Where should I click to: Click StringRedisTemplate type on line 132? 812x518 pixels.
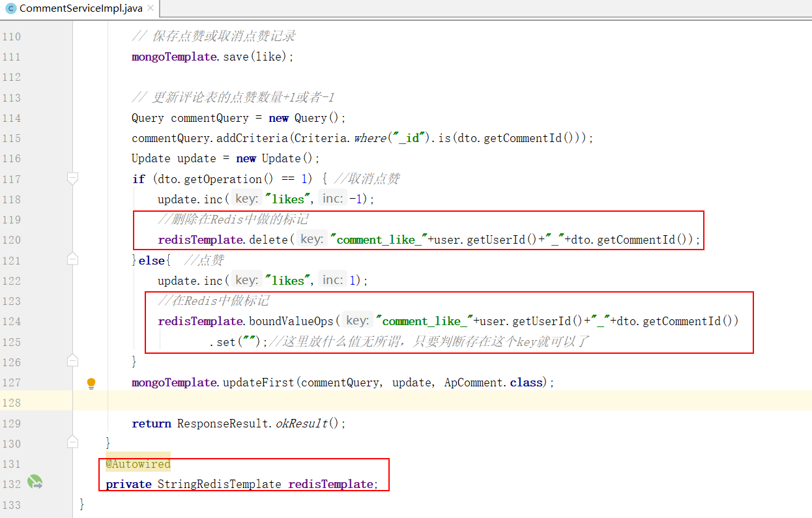(x=220, y=484)
